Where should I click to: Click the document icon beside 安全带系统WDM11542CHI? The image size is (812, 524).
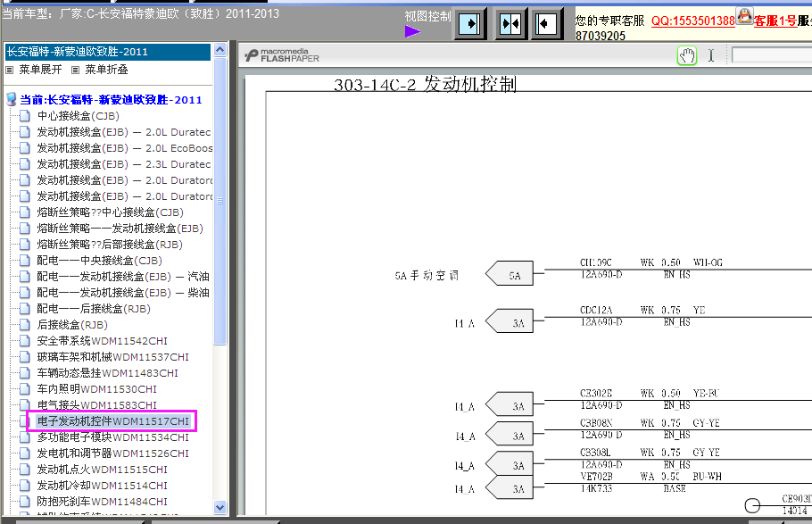(x=24, y=340)
